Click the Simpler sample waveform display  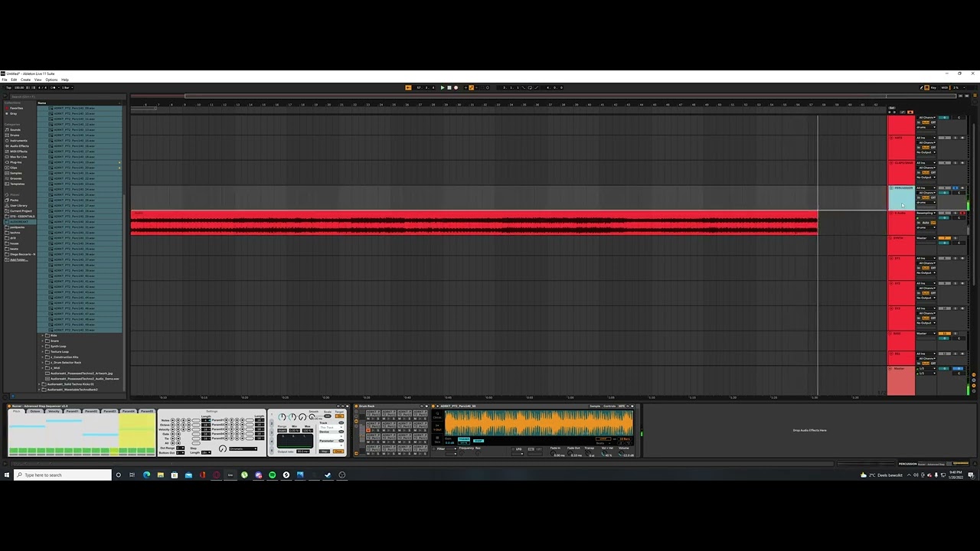[539, 423]
